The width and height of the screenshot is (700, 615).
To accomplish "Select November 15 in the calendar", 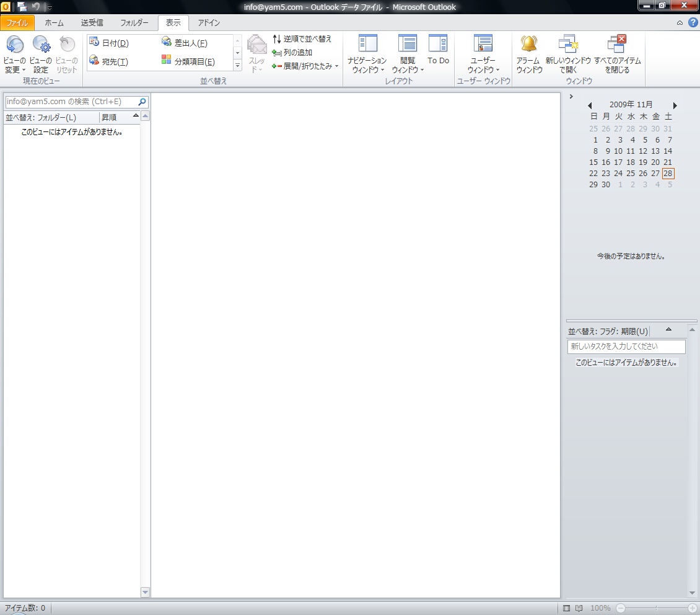I will pos(593,162).
